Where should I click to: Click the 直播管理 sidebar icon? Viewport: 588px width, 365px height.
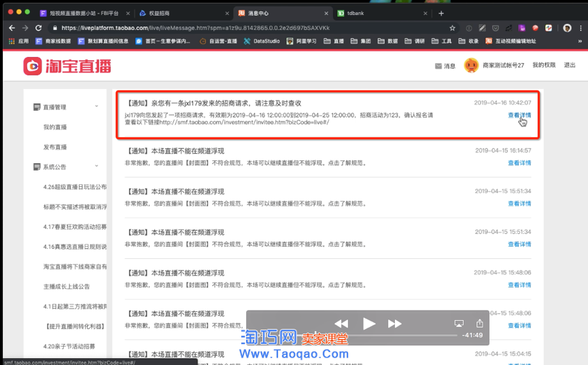pyautogui.click(x=37, y=107)
